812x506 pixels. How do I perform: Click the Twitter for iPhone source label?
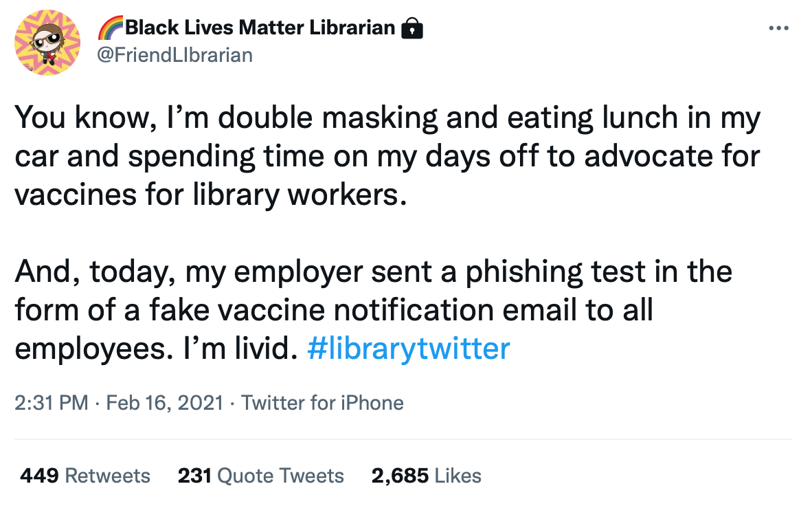point(323,403)
